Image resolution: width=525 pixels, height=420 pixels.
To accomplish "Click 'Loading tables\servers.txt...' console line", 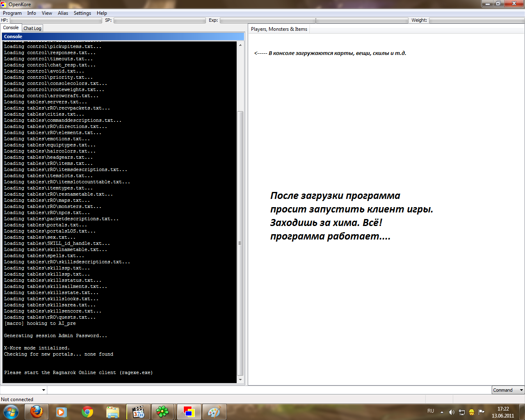I will click(46, 102).
